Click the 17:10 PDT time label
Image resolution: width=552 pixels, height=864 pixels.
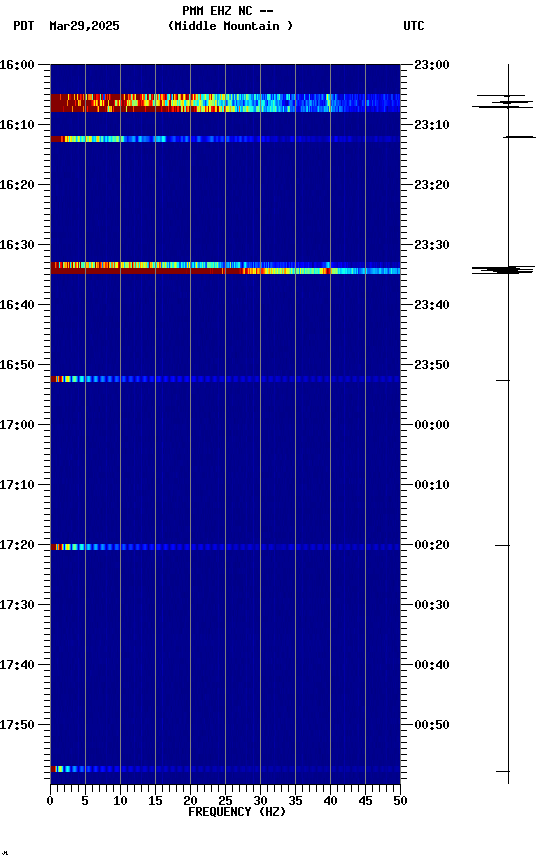coord(17,485)
